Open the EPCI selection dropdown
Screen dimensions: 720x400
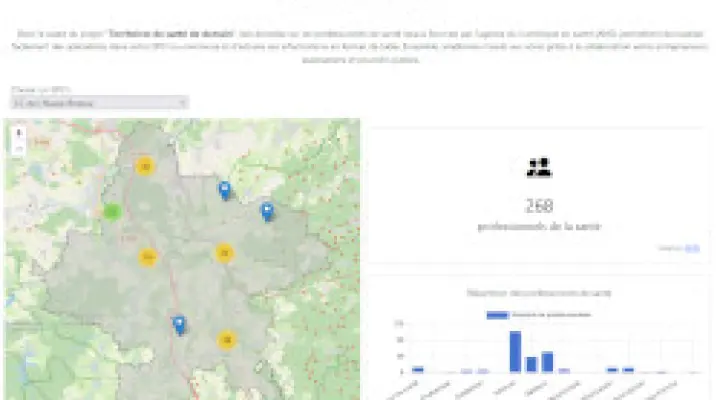click(x=98, y=102)
